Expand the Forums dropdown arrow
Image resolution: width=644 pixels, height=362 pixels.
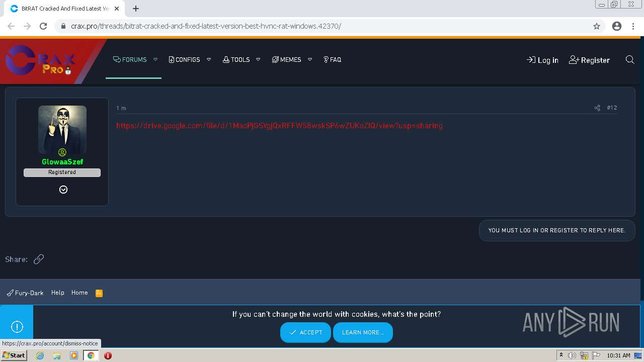(155, 59)
